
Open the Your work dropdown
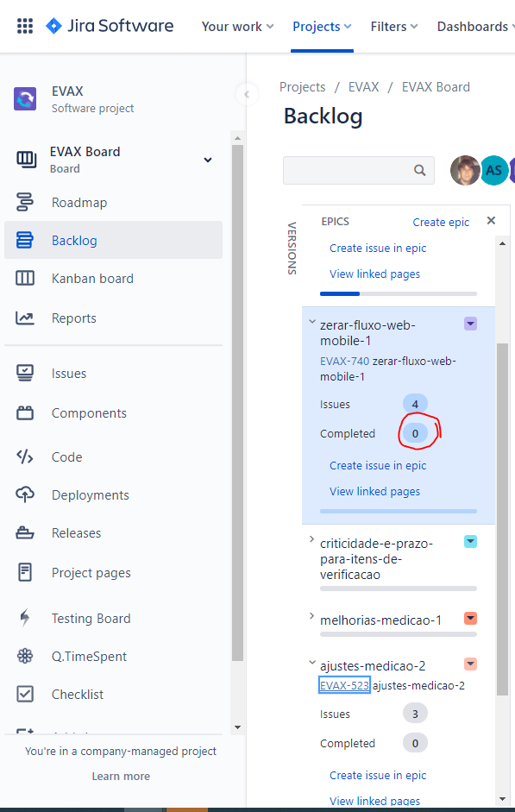(x=237, y=27)
